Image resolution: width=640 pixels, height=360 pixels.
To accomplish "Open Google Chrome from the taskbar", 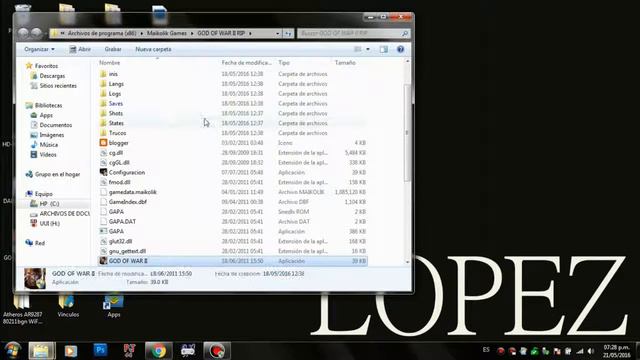I will (x=159, y=350).
